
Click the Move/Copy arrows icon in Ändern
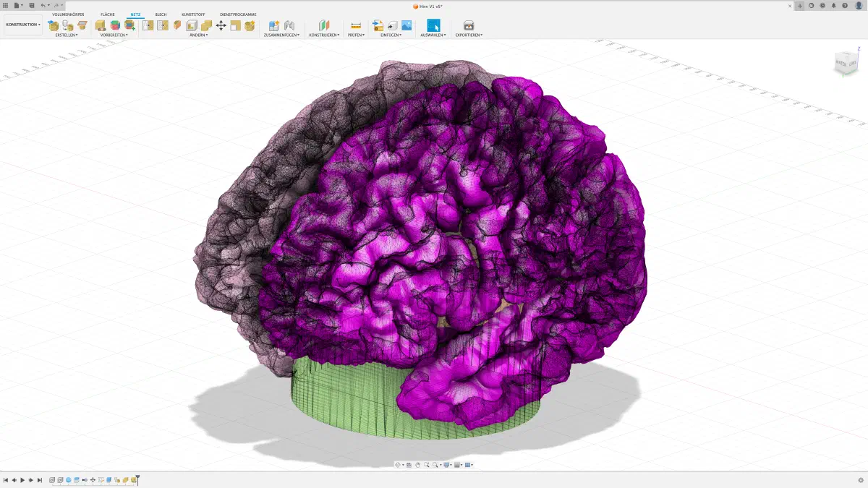click(221, 25)
